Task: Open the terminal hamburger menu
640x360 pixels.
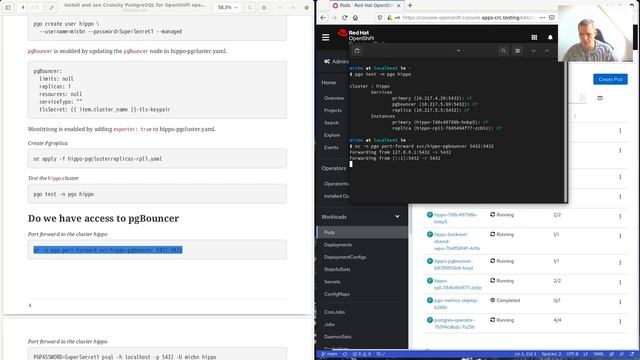Action: 518,51
